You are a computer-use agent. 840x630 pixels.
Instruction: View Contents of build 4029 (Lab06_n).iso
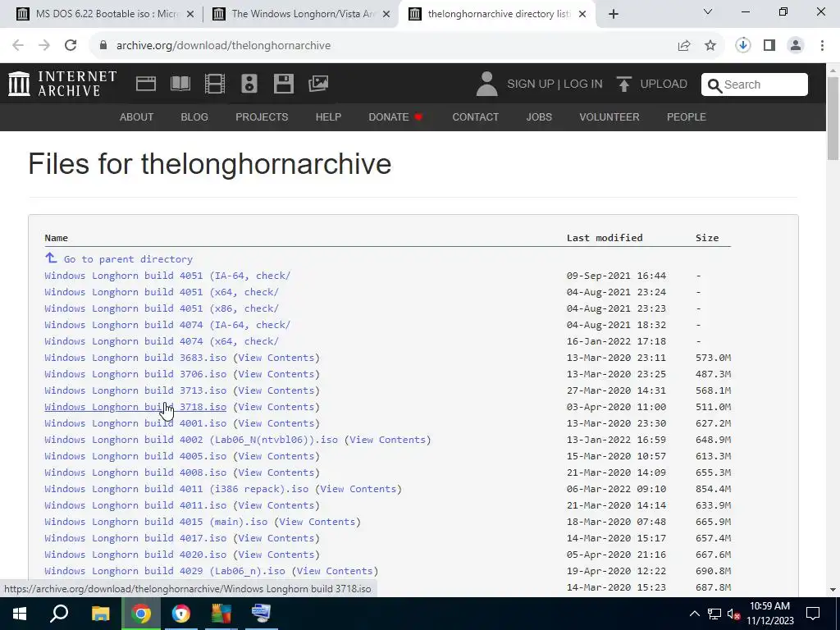point(335,571)
